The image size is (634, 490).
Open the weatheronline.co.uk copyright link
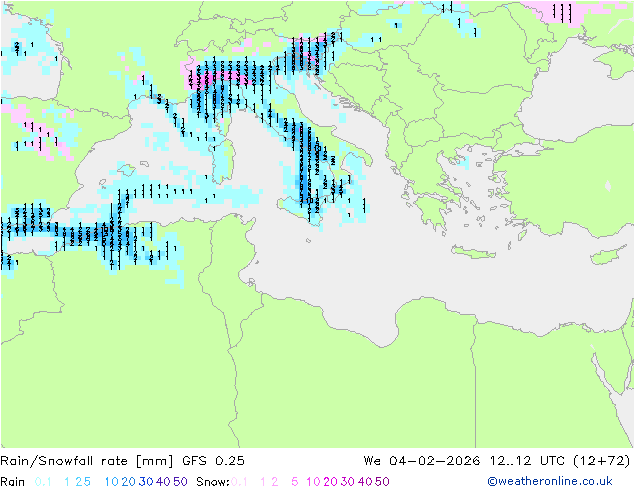pos(550,481)
